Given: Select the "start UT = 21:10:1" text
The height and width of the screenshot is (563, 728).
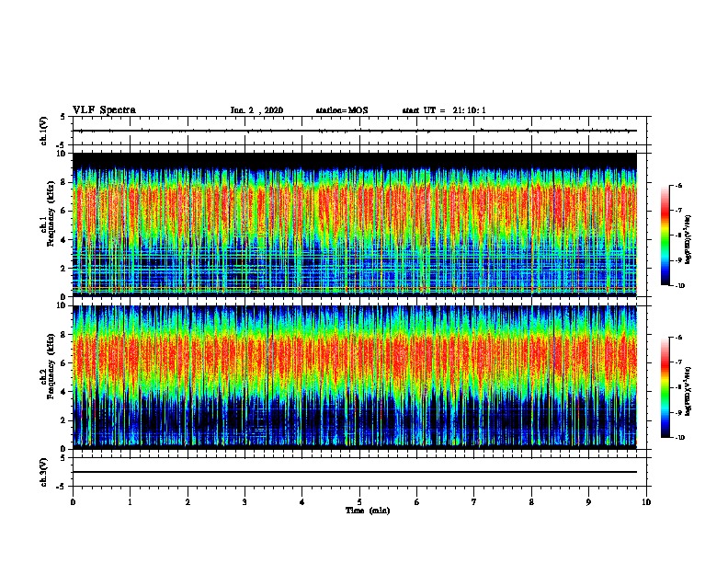Looking at the screenshot, I should [444, 110].
